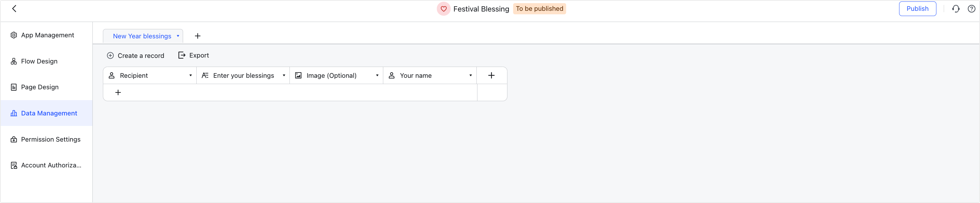Select the Permission Settings lock icon
Screen dimensions: 980x203
(x=14, y=139)
